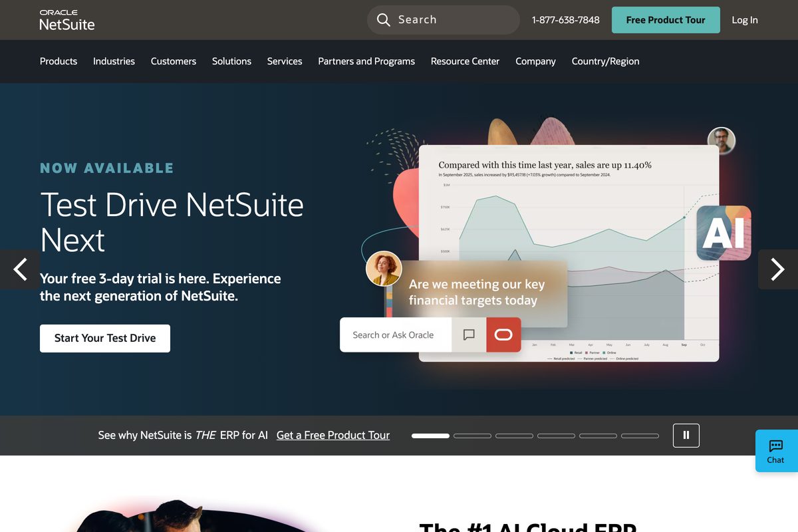Open the Industries menu
This screenshot has height=532, width=798.
coord(114,61)
